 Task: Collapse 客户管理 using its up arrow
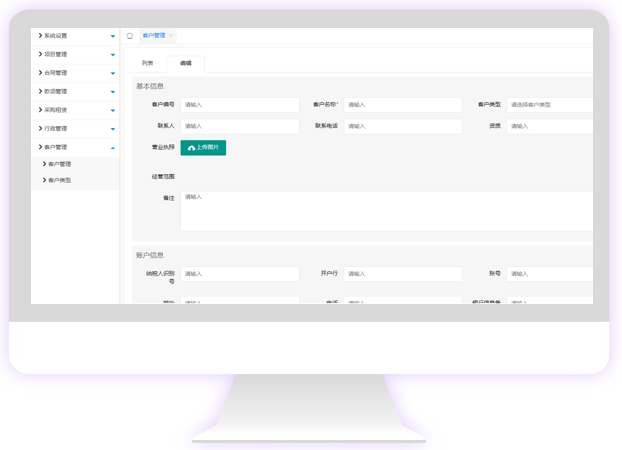click(113, 148)
